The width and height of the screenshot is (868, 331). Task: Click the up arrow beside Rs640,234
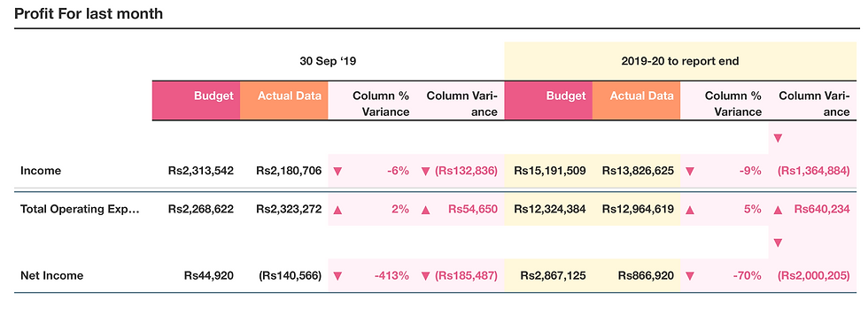(x=778, y=210)
